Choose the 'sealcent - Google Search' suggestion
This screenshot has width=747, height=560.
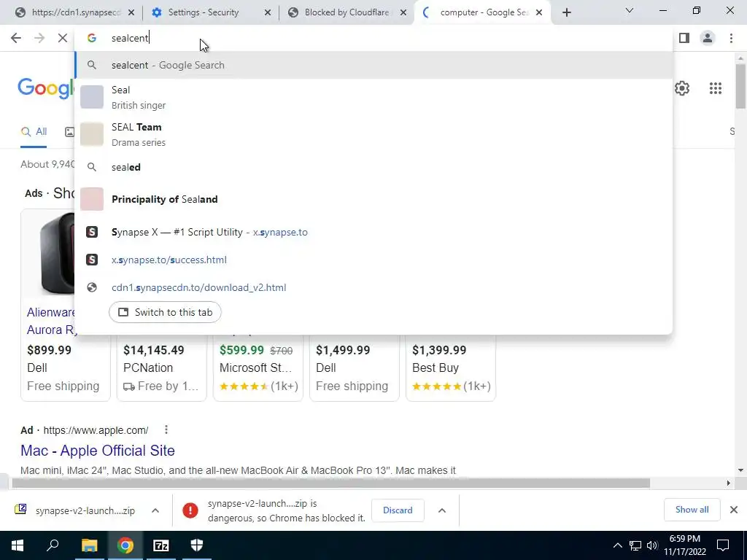point(373,65)
